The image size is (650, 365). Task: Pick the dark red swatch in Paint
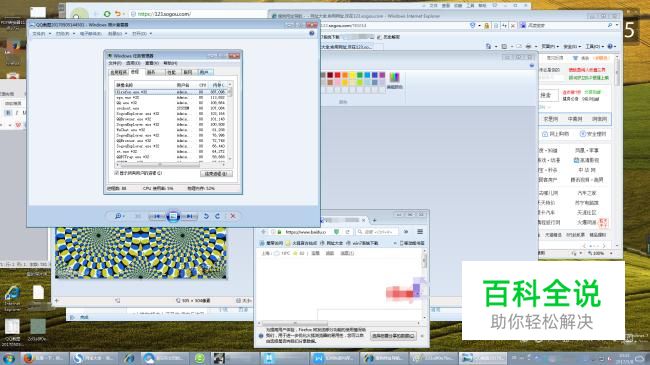click(330, 75)
